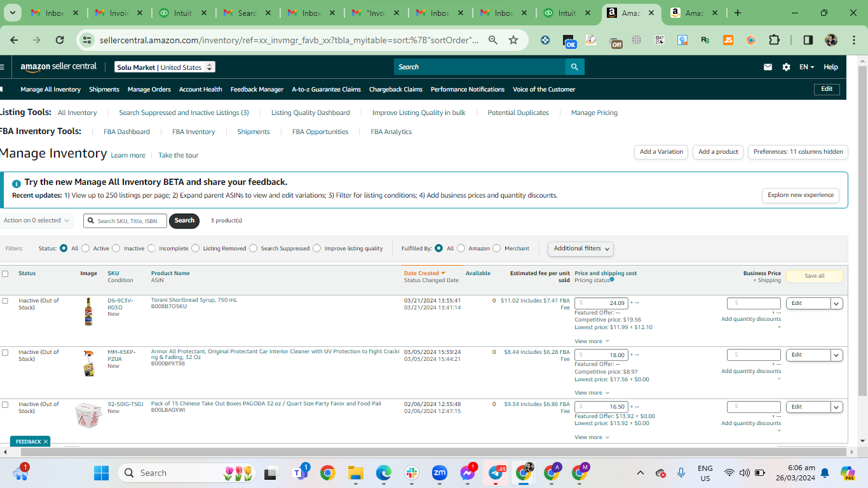
Task: Bookmark this page with the star icon
Action: point(513,40)
